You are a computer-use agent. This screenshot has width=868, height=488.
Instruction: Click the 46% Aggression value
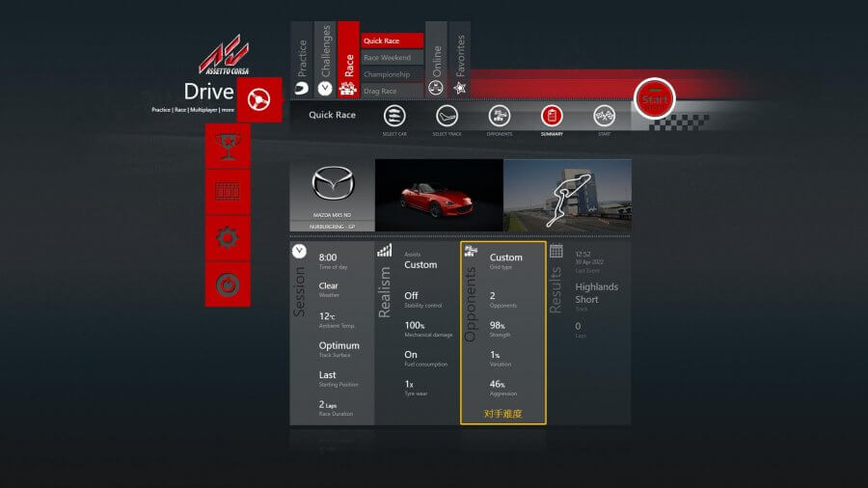pos(497,384)
